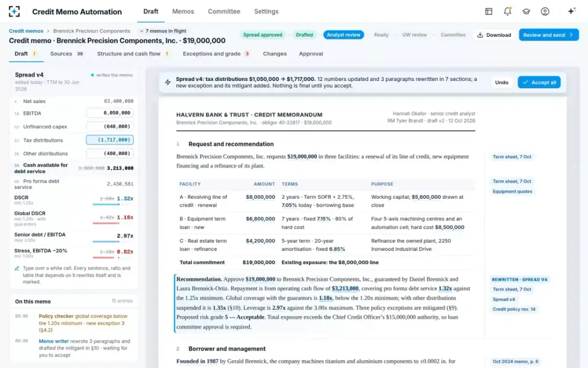Open the Memo writer log entry
588x368 pixels.
click(x=73, y=348)
